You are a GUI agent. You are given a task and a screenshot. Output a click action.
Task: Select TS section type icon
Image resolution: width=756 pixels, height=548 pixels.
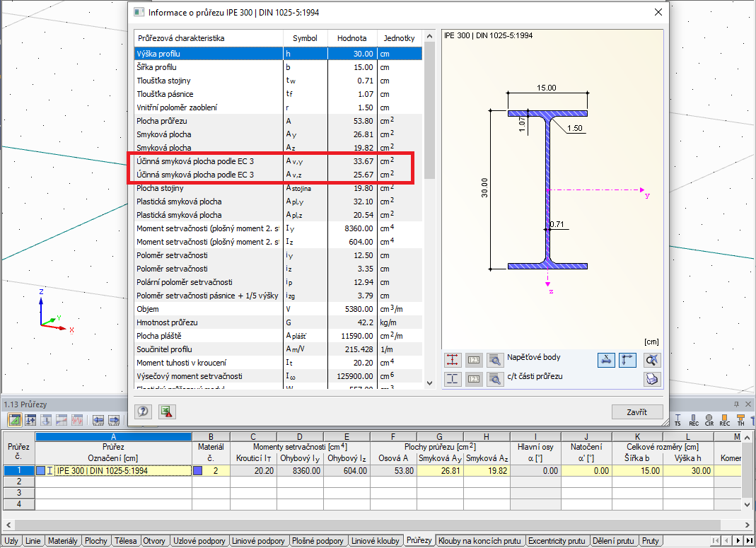(678, 420)
